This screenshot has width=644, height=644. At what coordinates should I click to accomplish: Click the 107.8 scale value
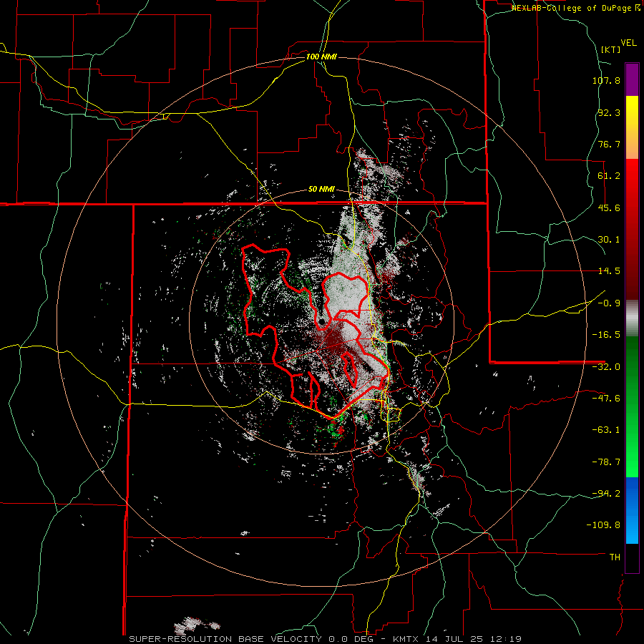point(606,80)
